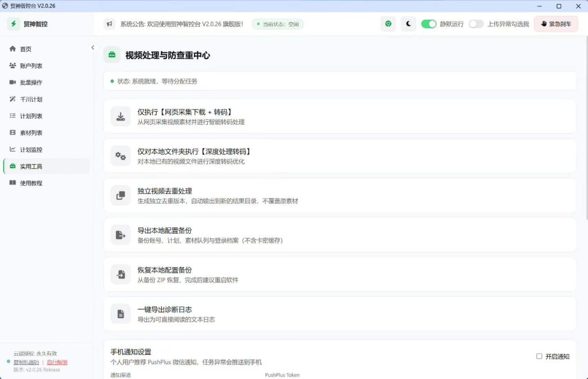Click 恢复本地配置备份 title
This screenshot has width=588, height=379.
165,270
